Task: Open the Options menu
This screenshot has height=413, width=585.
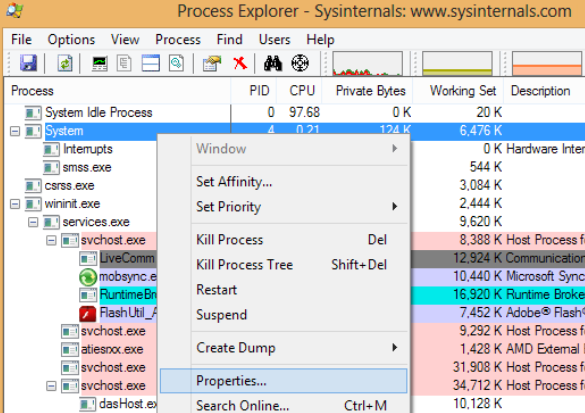Action: point(71,39)
